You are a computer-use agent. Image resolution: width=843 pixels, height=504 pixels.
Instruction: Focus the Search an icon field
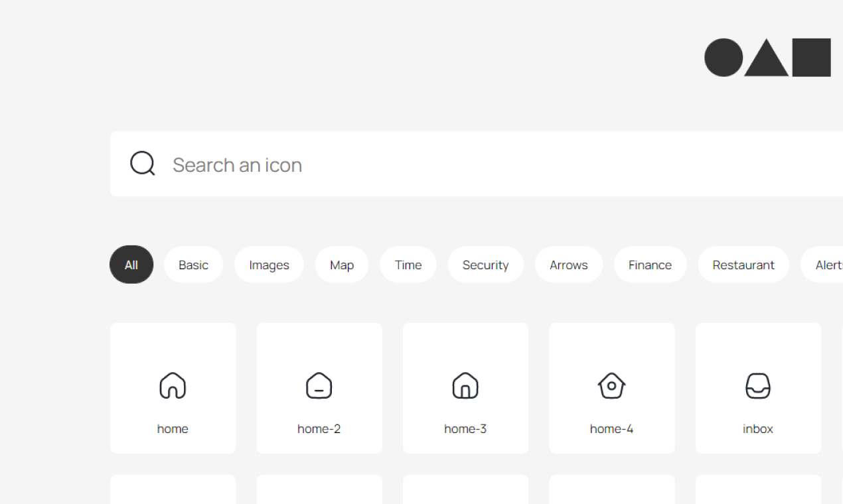click(x=477, y=164)
